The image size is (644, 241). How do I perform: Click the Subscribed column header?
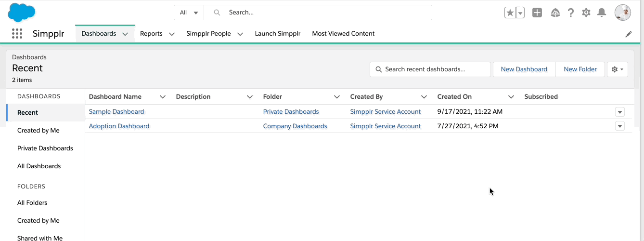[541, 97]
